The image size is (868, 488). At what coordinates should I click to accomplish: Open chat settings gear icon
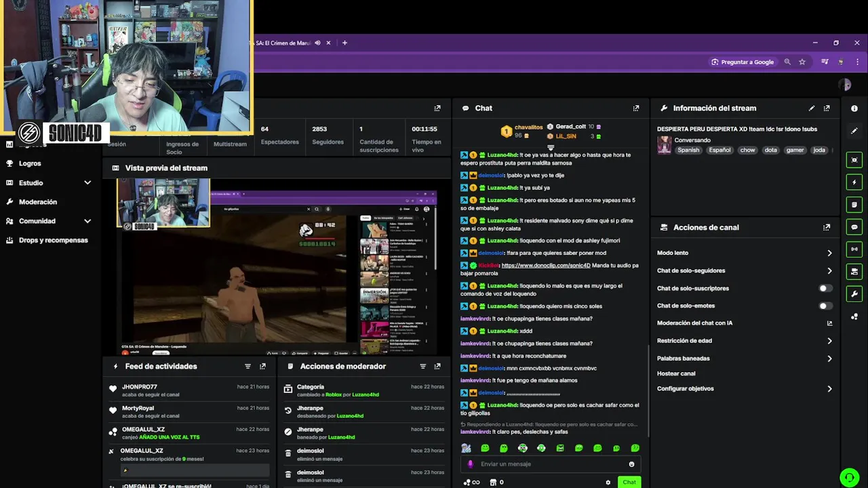tap(608, 483)
